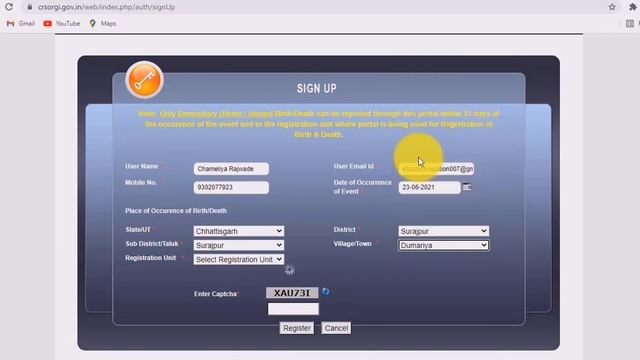Open the Gmail bookmark
This screenshot has height=360, width=640.
coord(21,24)
